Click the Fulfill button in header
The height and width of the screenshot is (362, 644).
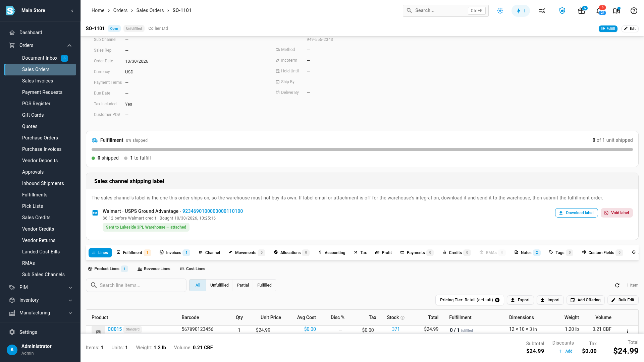(608, 28)
